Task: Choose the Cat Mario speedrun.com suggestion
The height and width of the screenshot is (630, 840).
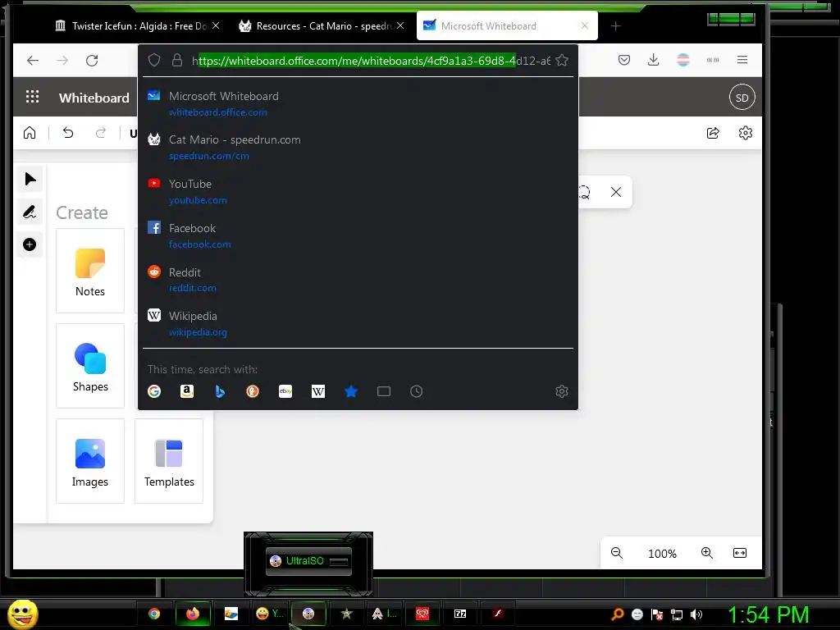Action: click(x=358, y=148)
